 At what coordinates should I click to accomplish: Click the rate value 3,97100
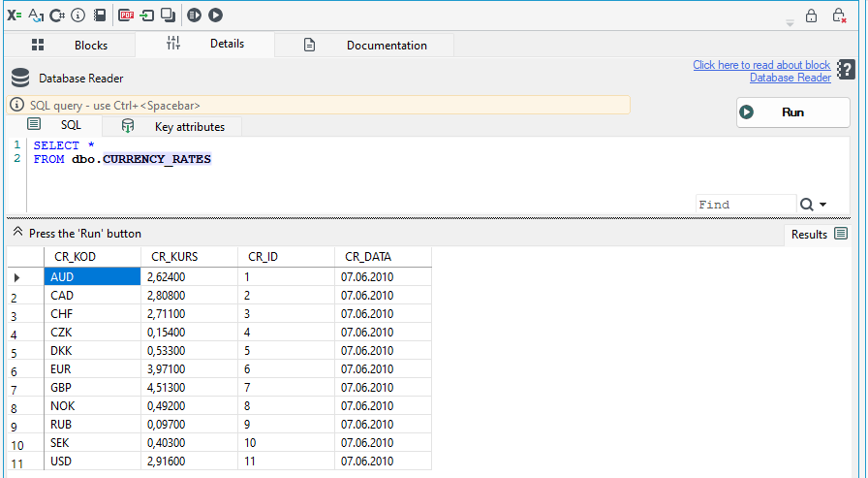click(x=189, y=368)
